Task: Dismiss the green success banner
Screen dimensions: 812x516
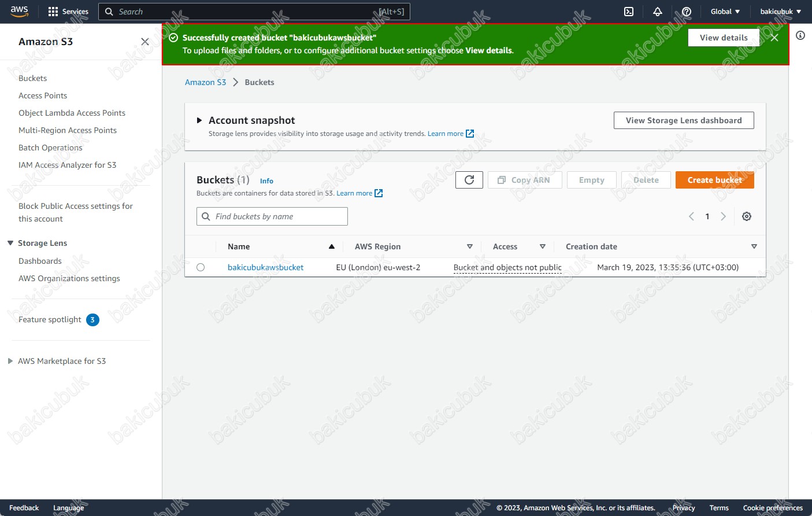Action: (x=774, y=38)
